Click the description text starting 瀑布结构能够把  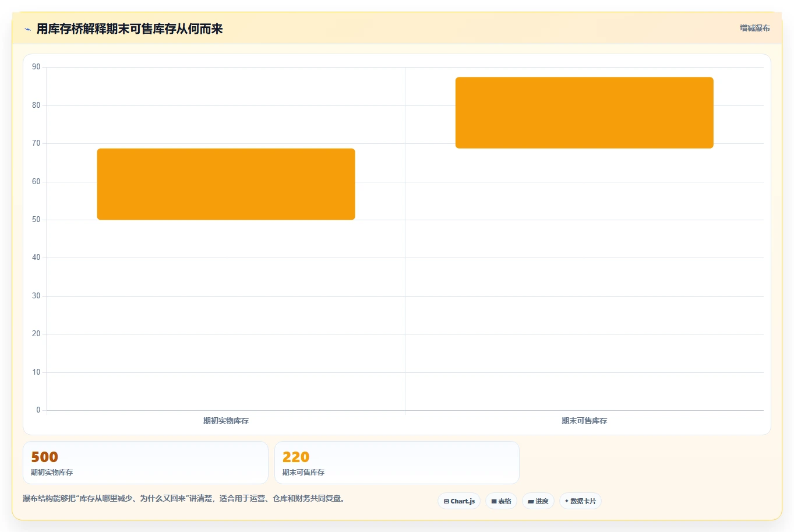[183, 499]
